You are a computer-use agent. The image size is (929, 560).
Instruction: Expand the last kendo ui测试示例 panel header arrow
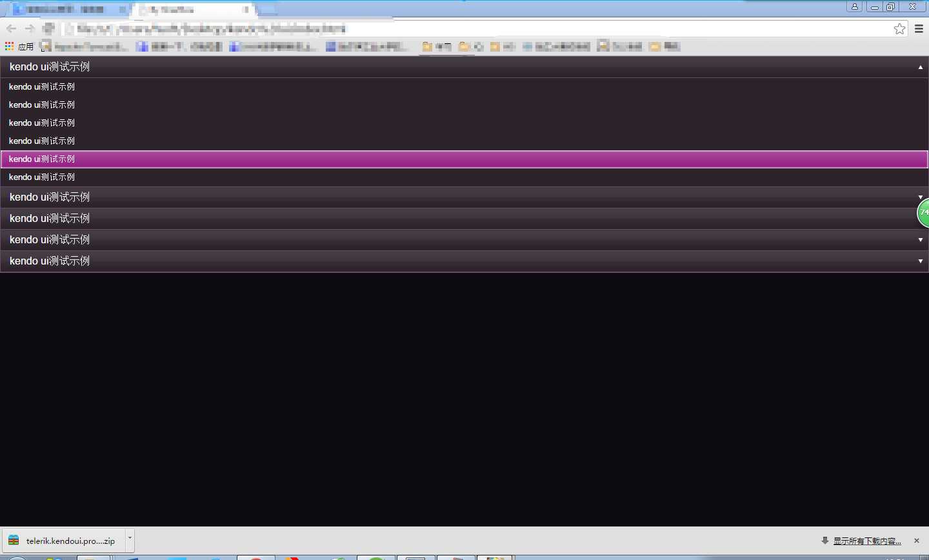[921, 261]
